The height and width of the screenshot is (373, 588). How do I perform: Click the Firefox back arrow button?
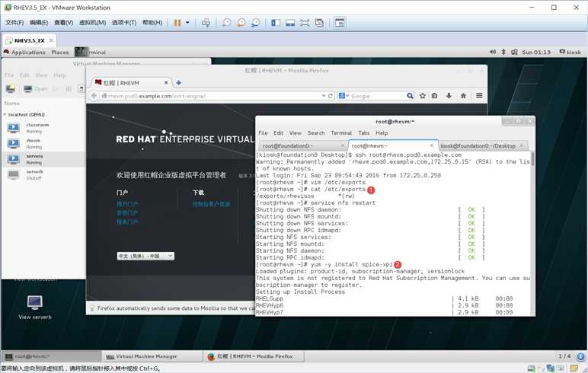(x=94, y=96)
